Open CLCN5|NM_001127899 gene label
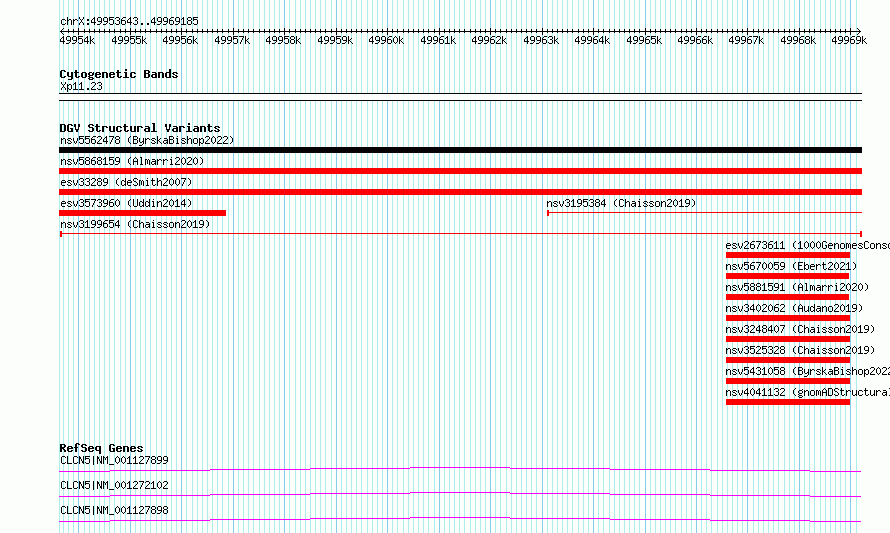Screen dimensions: 890x533 [x=114, y=460]
